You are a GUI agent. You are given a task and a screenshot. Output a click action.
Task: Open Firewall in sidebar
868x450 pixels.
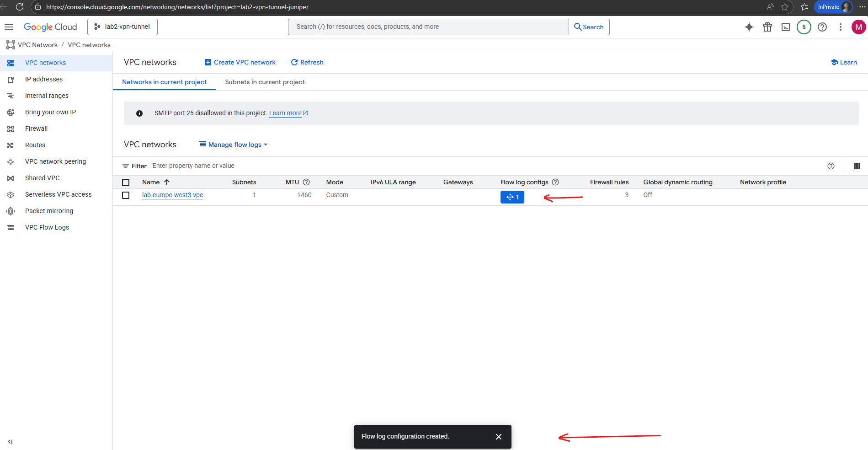pyautogui.click(x=36, y=129)
